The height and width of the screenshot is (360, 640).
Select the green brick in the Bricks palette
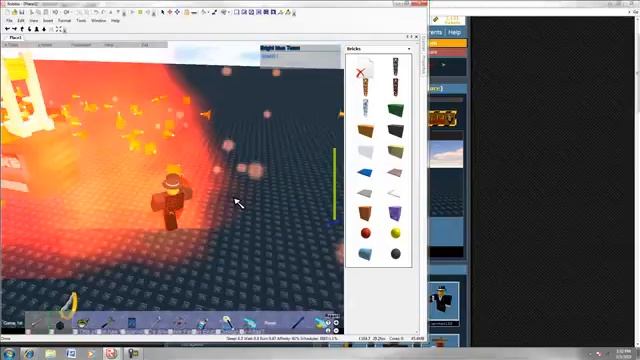click(396, 111)
